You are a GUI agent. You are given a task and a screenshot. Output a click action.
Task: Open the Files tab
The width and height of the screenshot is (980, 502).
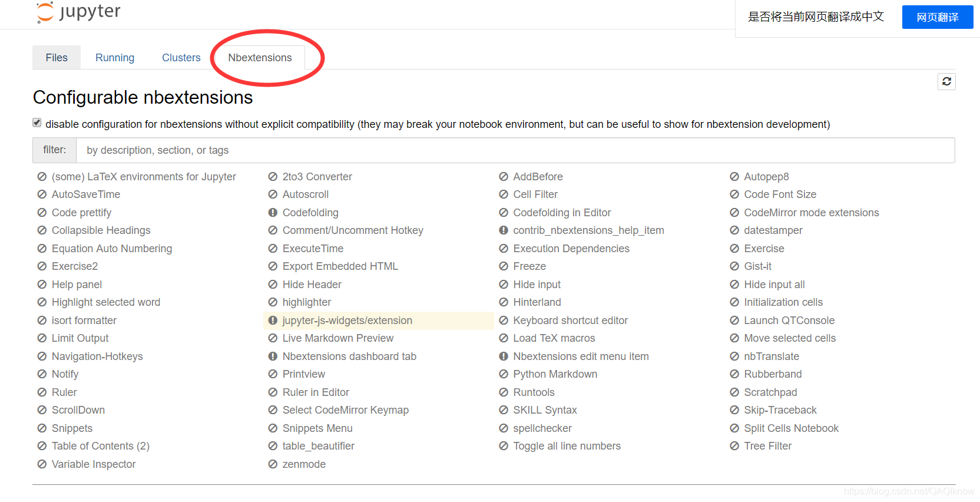coord(57,58)
